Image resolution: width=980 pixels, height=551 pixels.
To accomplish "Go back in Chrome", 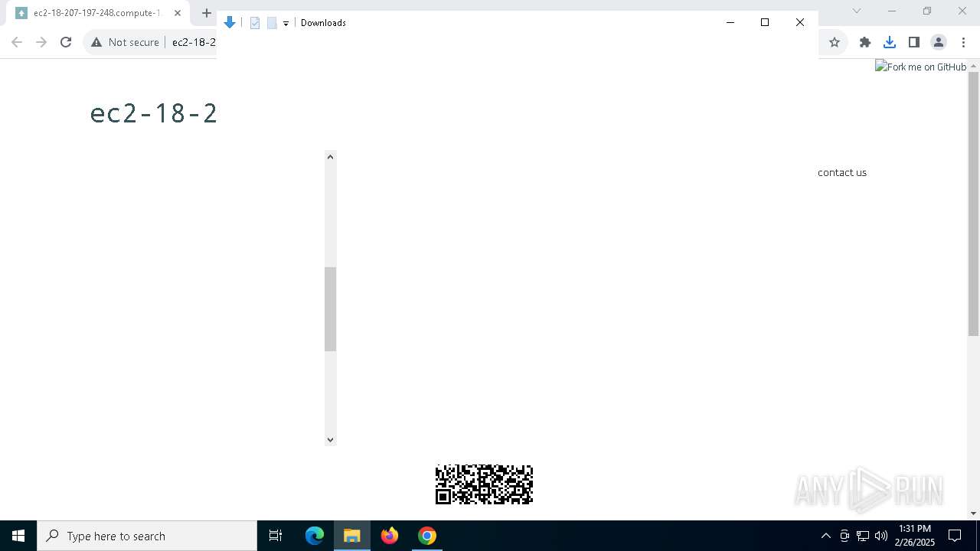I will click(x=17, y=42).
